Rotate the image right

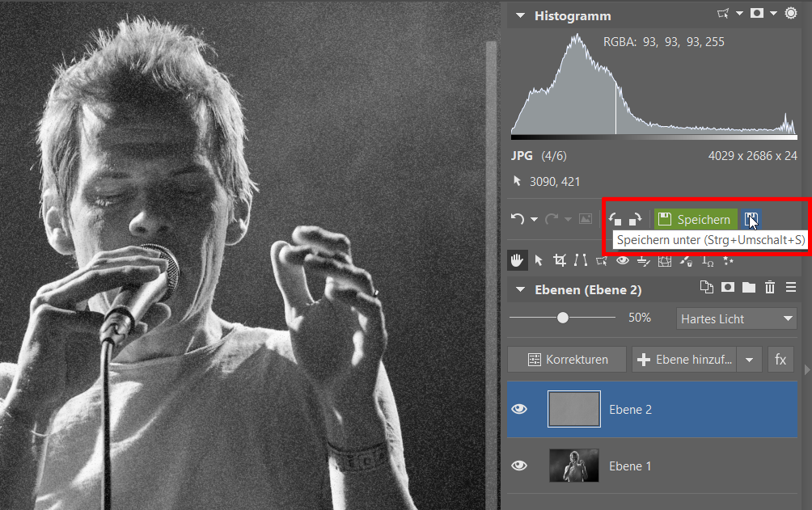(x=636, y=219)
